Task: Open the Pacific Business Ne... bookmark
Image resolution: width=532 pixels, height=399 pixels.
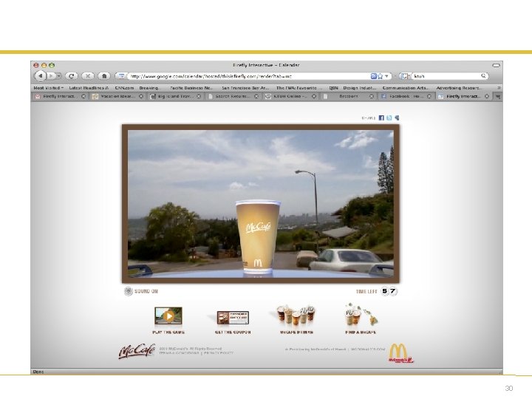Action: pyautogui.click(x=191, y=87)
